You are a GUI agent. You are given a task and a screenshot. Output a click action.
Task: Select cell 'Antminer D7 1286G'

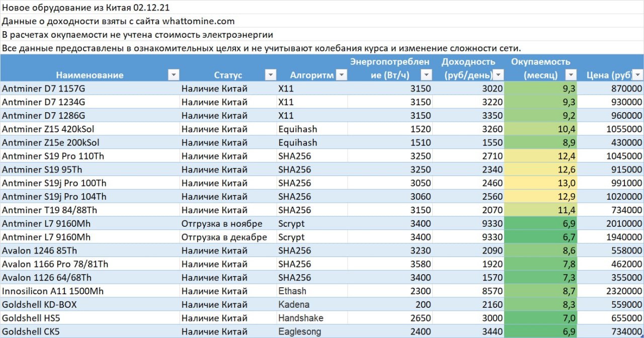click(90, 116)
